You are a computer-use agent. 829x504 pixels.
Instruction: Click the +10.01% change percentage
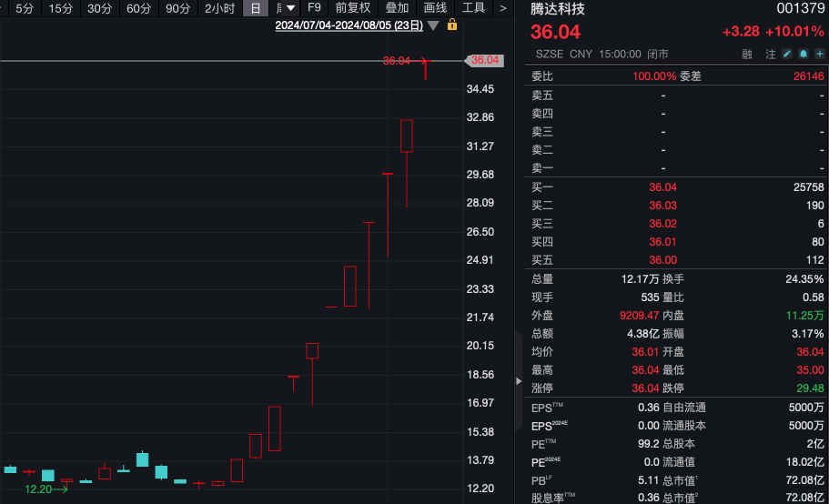click(x=794, y=32)
